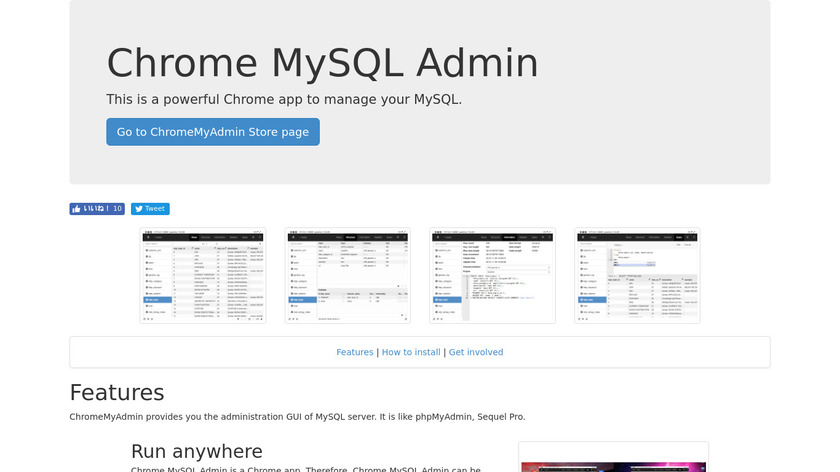840x472 pixels.
Task: Click Go to ChromeMyAdmin Store page button
Action: [x=213, y=132]
